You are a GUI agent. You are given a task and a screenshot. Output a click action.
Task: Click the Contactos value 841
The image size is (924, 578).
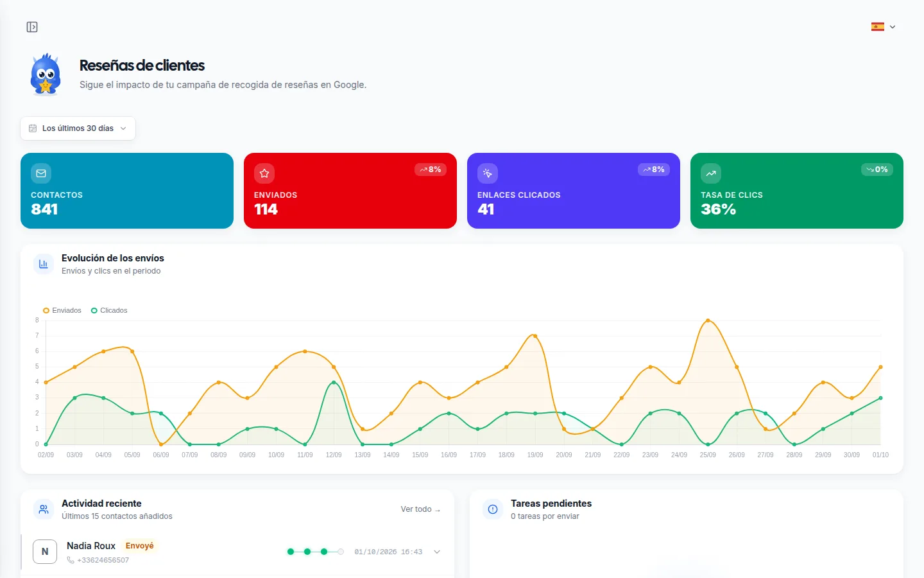coord(44,209)
